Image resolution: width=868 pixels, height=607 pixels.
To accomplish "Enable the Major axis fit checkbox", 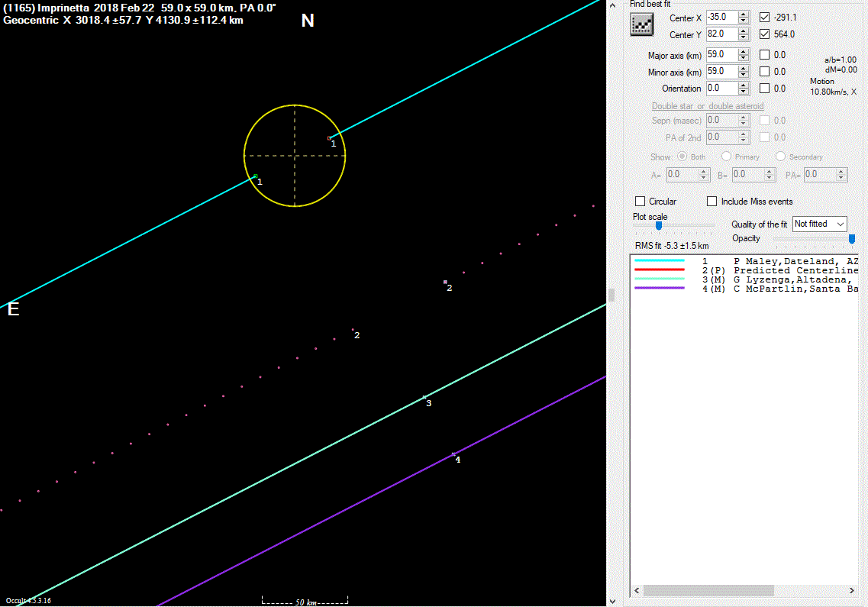I will 765,55.
